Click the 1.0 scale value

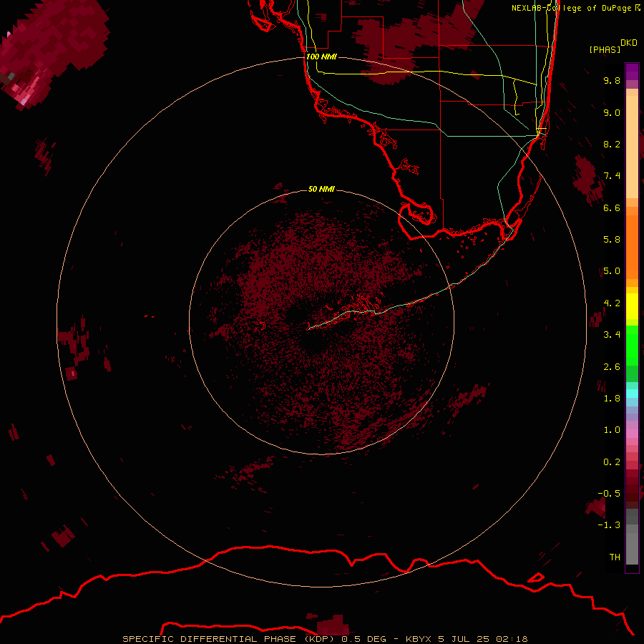click(x=612, y=430)
